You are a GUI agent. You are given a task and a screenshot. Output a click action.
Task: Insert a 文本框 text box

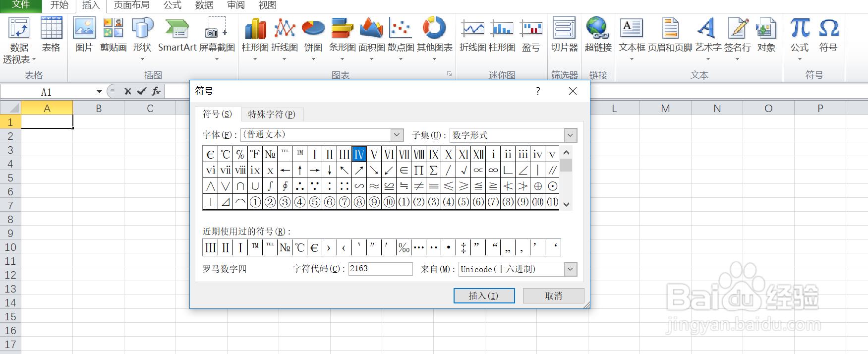click(x=632, y=28)
